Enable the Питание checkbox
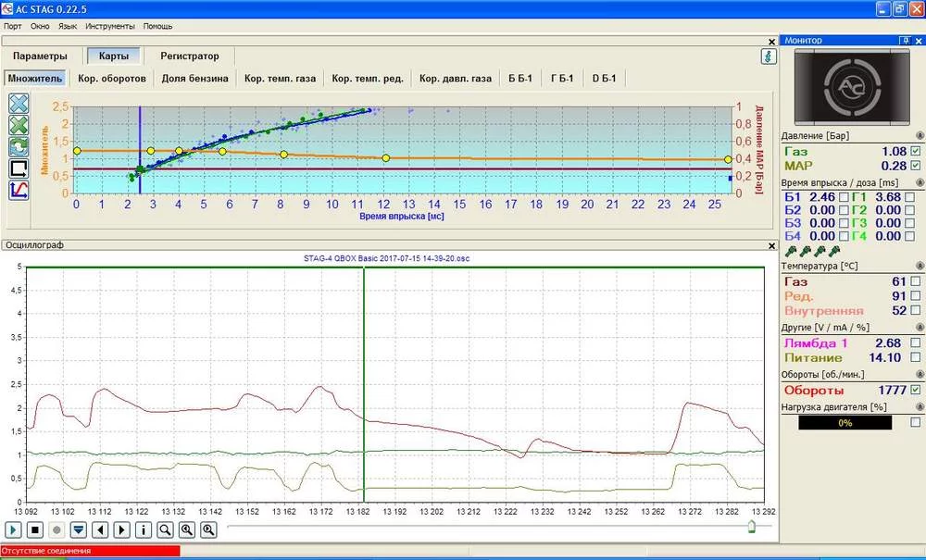The image size is (926, 560). coord(916,357)
